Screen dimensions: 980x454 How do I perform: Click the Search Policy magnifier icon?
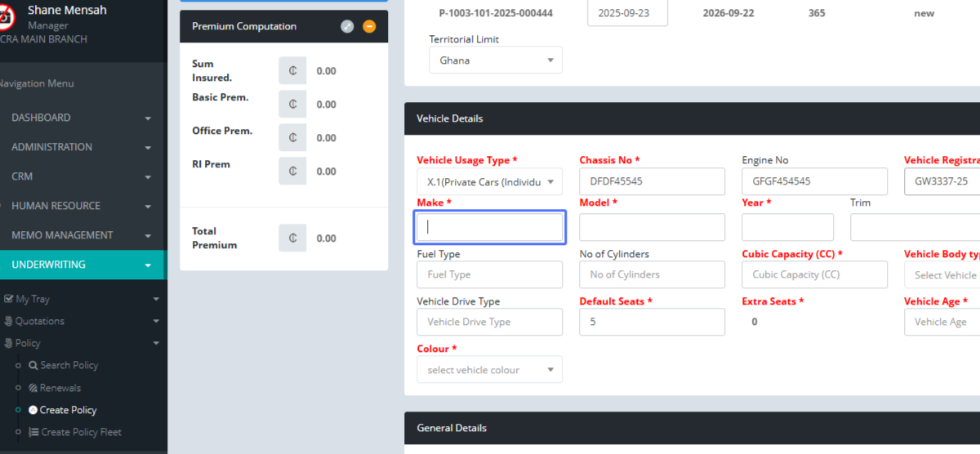33,366
